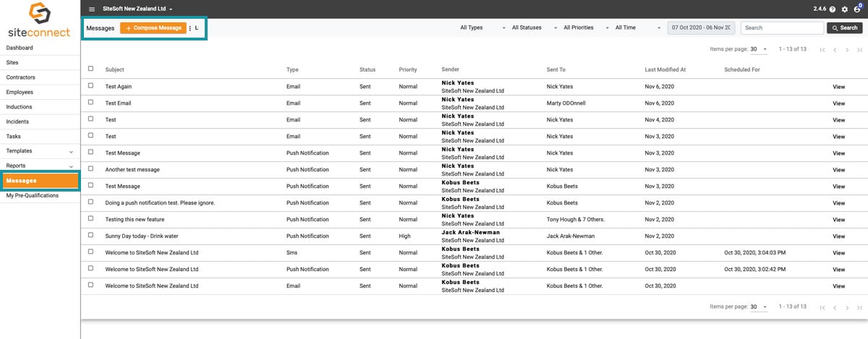Open Tasks in the sidebar

[40, 137]
